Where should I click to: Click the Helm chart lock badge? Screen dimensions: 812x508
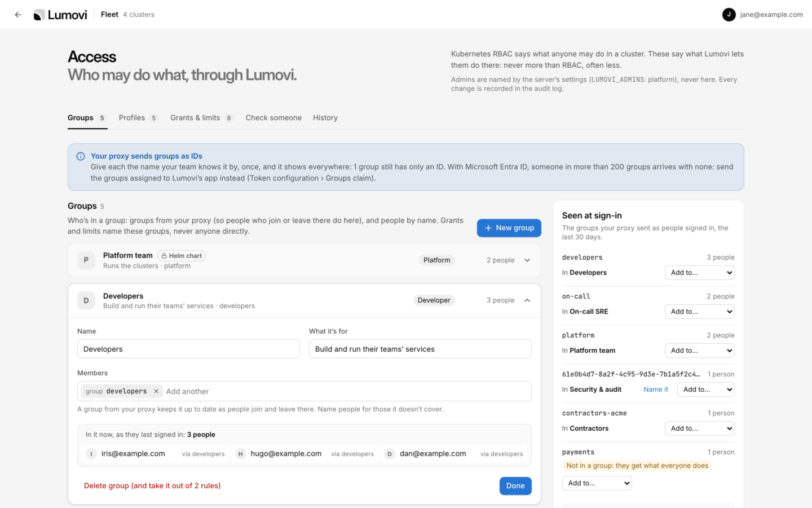click(x=182, y=256)
